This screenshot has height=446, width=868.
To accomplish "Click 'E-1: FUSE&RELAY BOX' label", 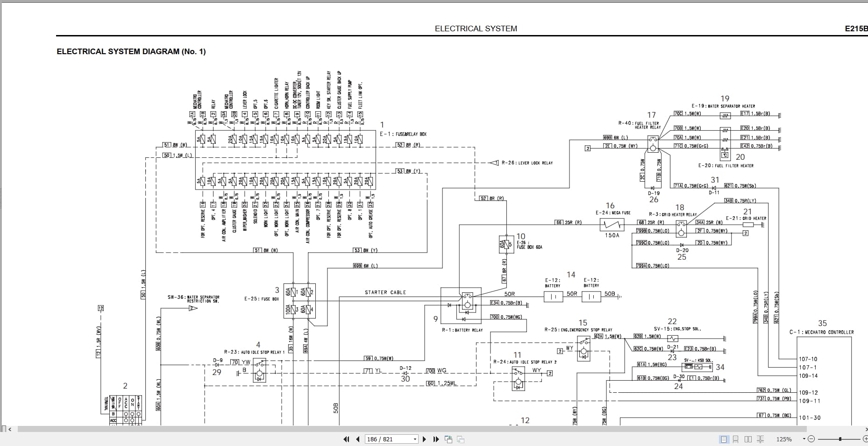I will coord(403,134).
